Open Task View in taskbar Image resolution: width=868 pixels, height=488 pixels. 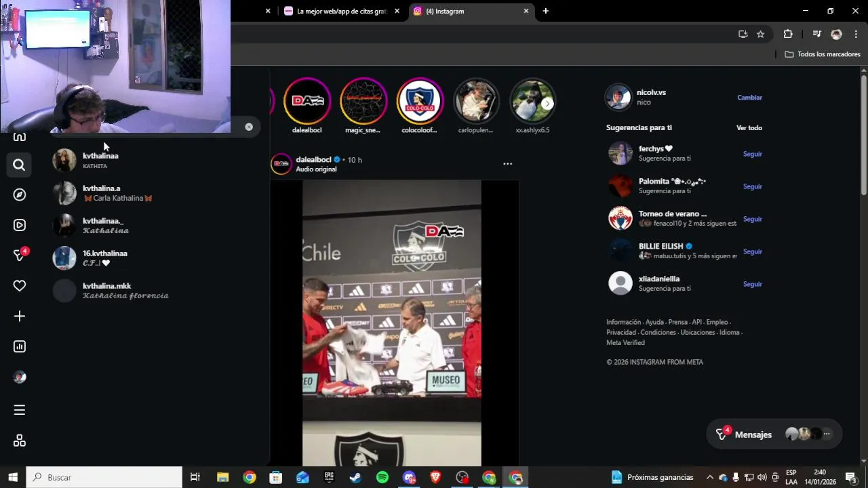195,477
